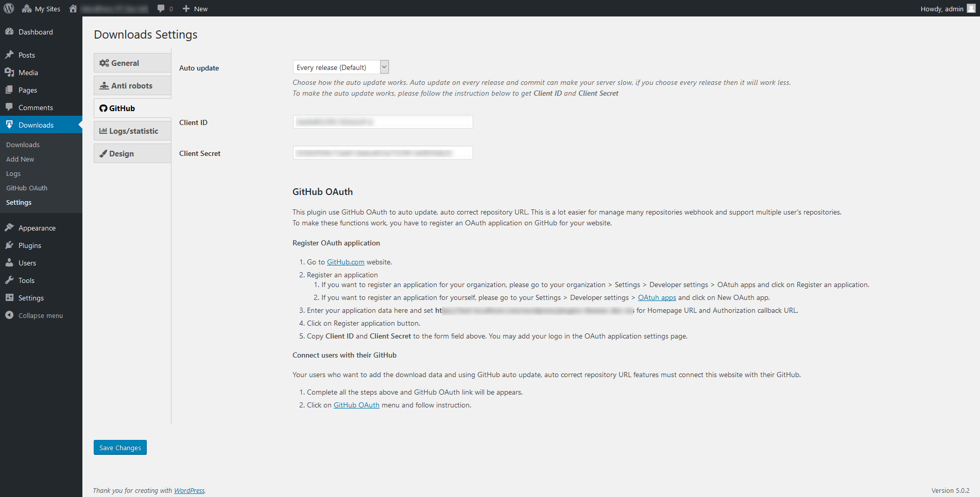Click the Posts pushpin icon
980x497 pixels.
[x=9, y=55]
